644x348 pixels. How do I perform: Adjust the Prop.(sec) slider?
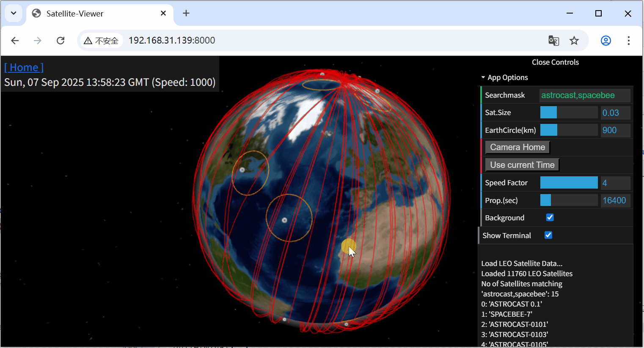coord(569,200)
